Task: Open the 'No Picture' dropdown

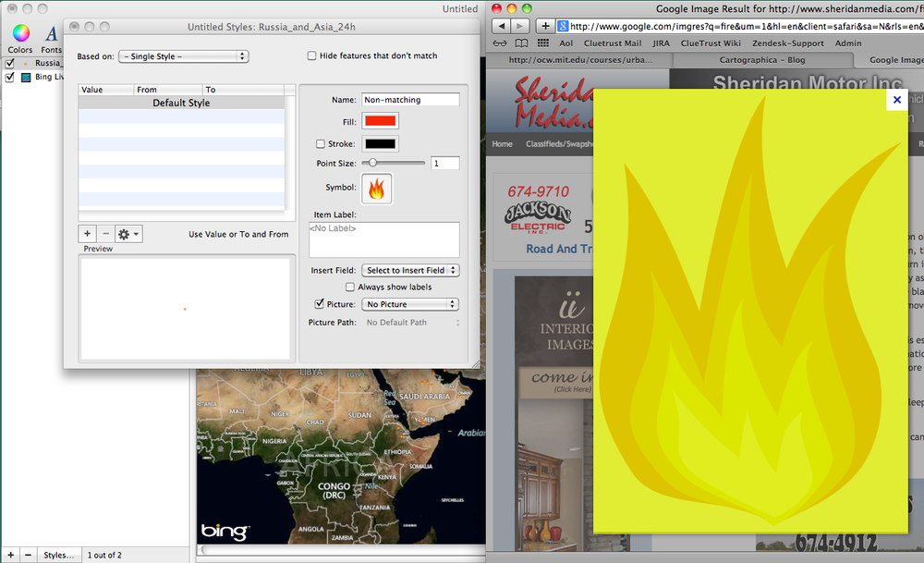Action: tap(410, 303)
